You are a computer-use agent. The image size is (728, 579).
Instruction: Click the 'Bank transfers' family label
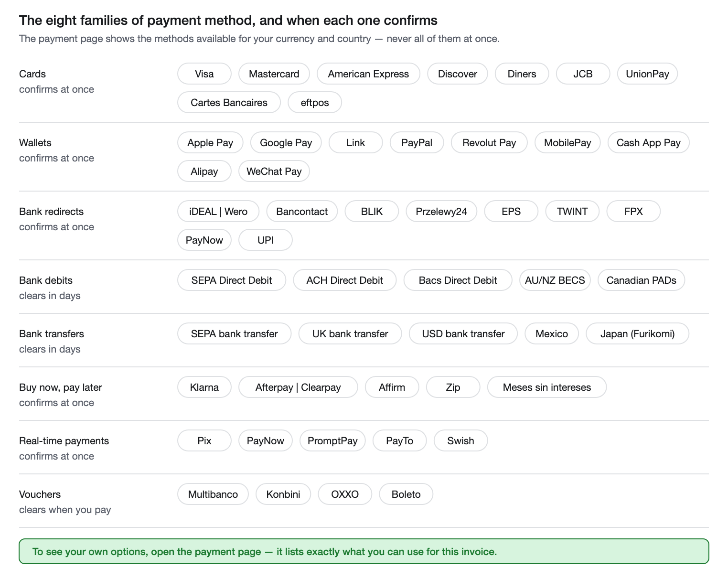coord(52,333)
